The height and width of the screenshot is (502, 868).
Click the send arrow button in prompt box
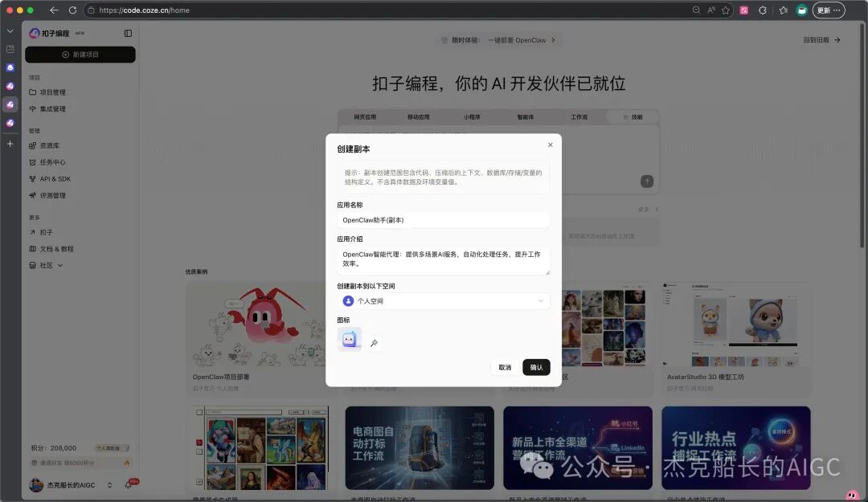pyautogui.click(x=646, y=182)
